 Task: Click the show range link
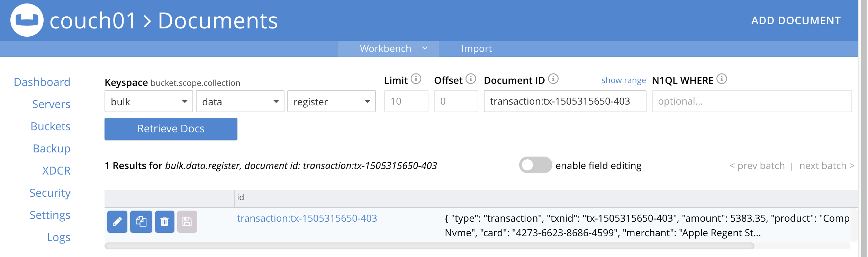point(623,80)
